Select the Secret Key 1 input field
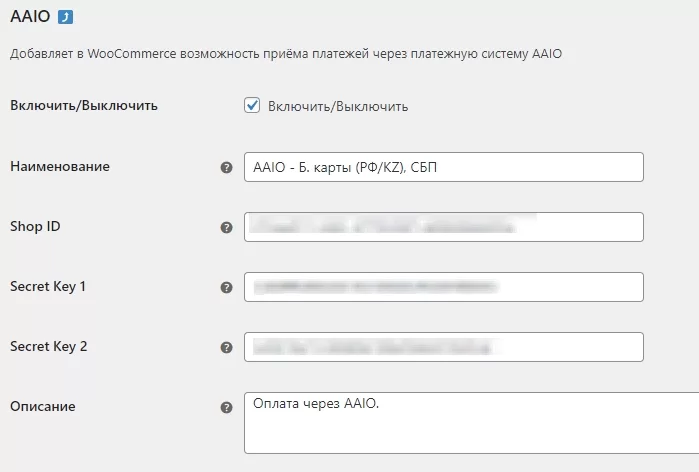This screenshot has width=699, height=472. 443,287
